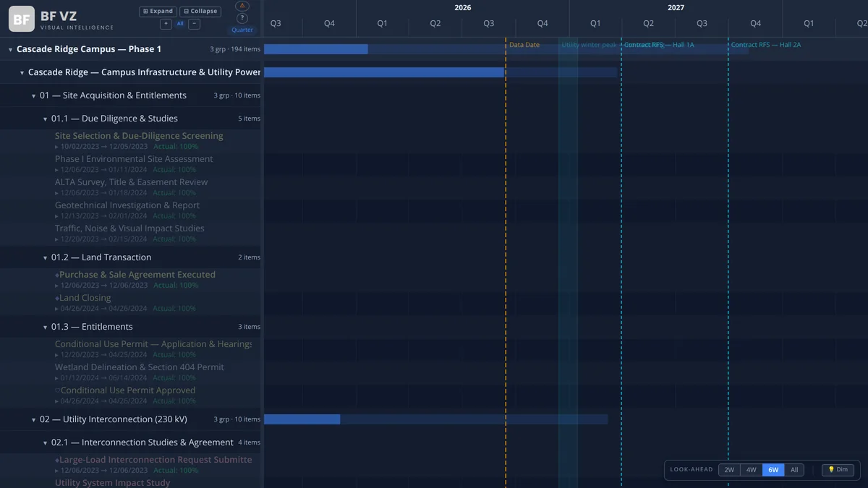The width and height of the screenshot is (868, 488).
Task: Collapse Campus Infrastructure & Utility Power group
Action: pos(22,73)
